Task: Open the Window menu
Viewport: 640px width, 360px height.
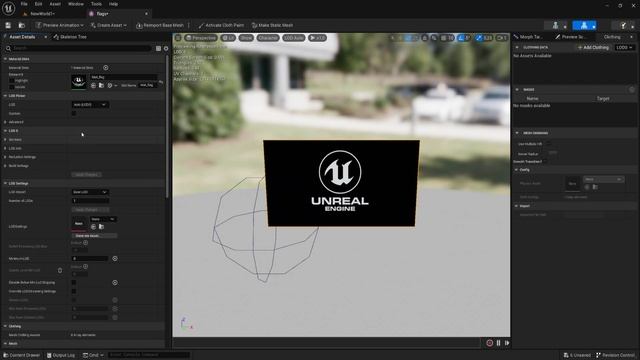Action: 76,4
